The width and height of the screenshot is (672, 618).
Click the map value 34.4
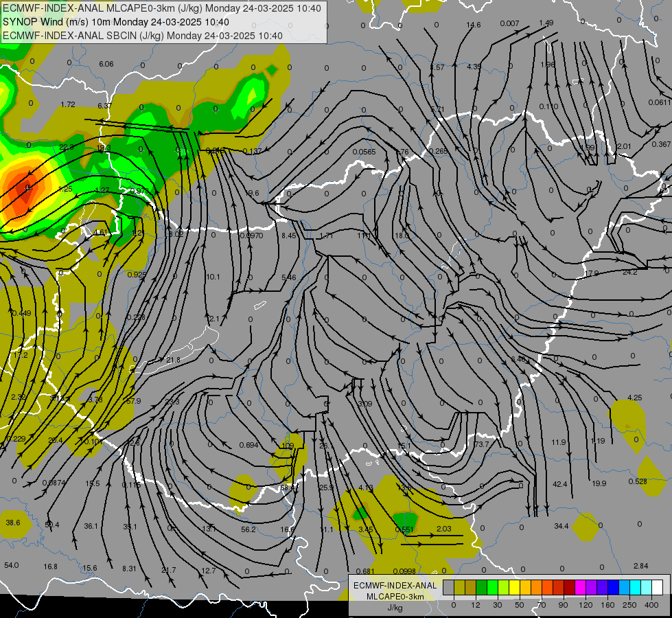(561, 526)
